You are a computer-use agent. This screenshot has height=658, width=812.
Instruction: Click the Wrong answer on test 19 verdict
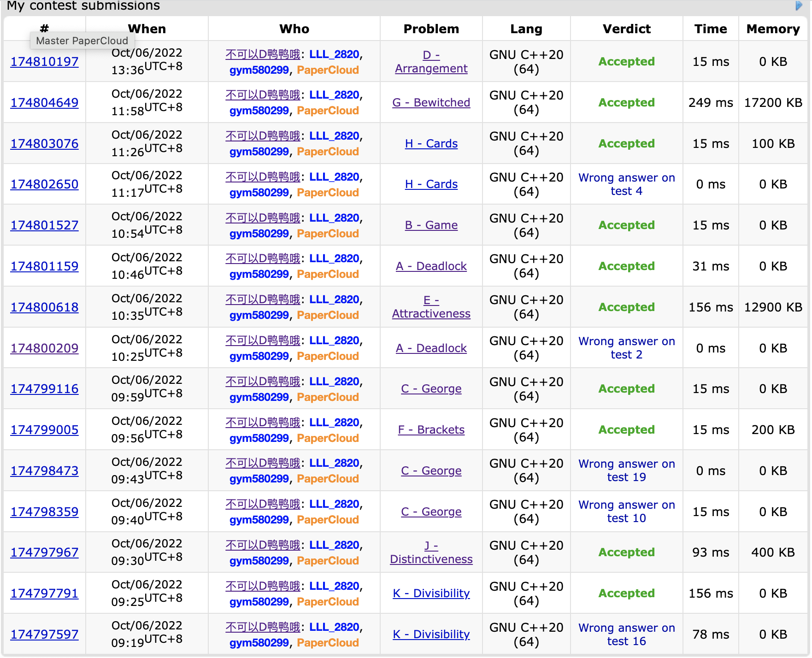626,470
